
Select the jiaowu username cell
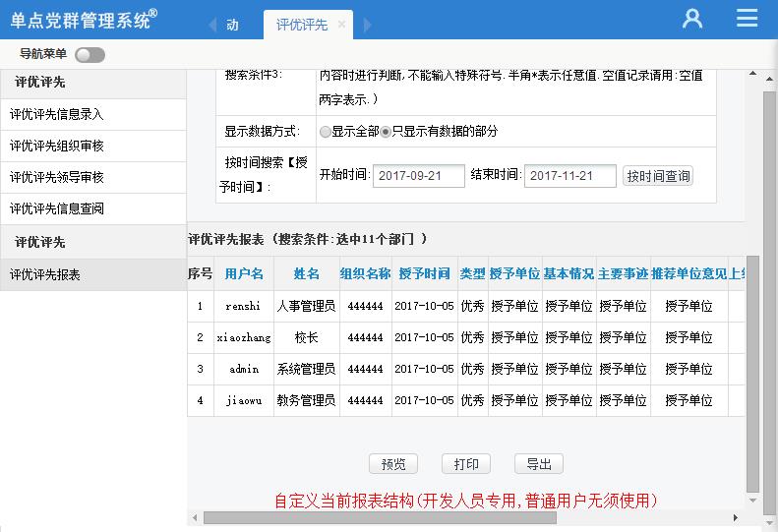tap(244, 400)
